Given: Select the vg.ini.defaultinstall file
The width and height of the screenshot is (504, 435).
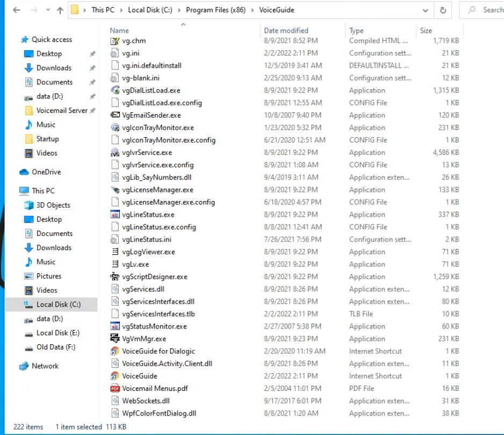Looking at the screenshot, I should tap(152, 66).
